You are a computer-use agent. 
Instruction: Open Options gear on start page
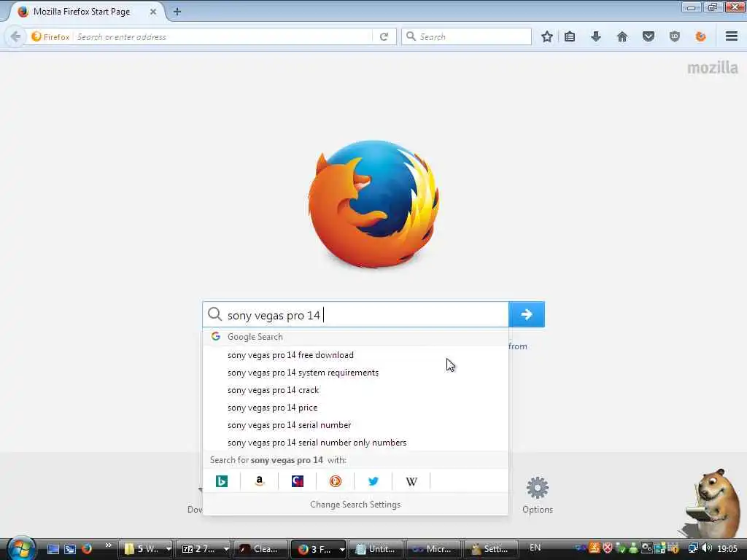(538, 495)
